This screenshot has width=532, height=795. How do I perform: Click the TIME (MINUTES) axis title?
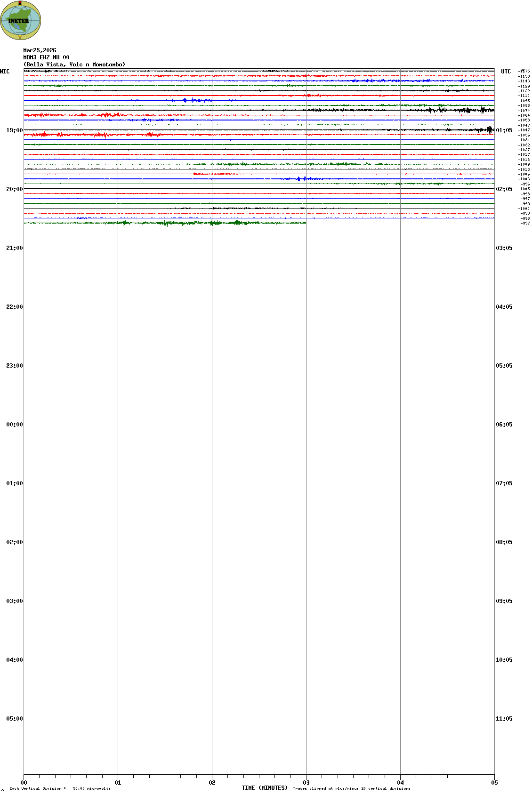[x=264, y=788]
